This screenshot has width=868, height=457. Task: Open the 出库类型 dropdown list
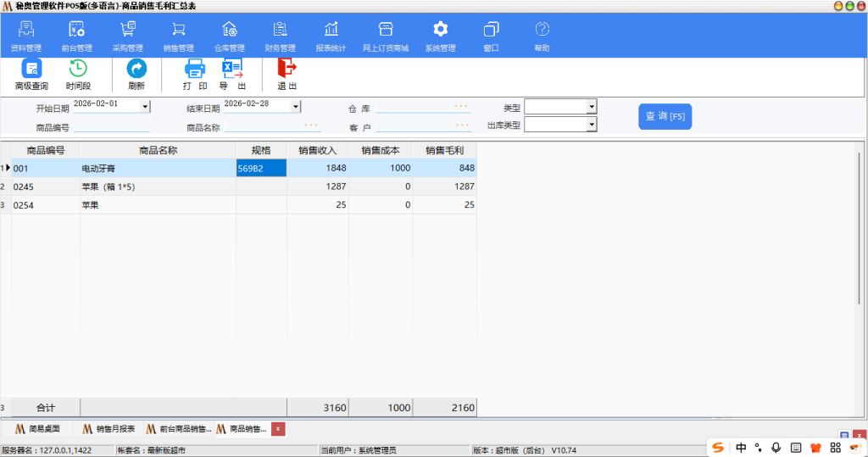592,125
